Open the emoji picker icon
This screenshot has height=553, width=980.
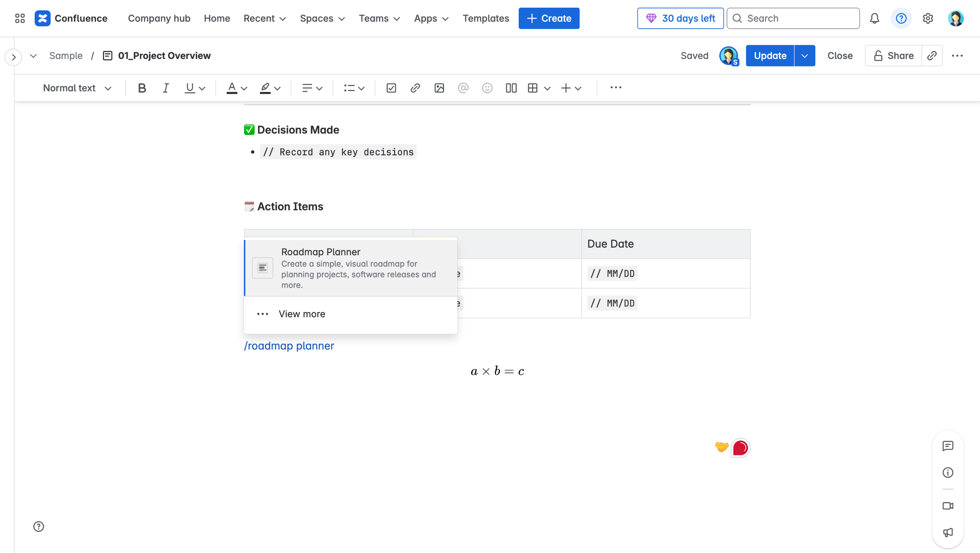tap(487, 88)
